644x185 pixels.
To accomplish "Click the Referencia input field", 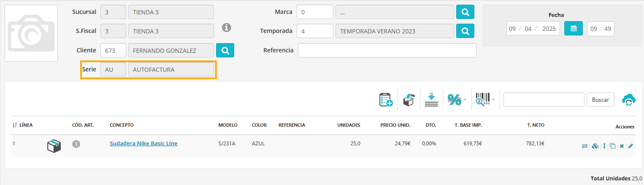I will click(387, 50).
